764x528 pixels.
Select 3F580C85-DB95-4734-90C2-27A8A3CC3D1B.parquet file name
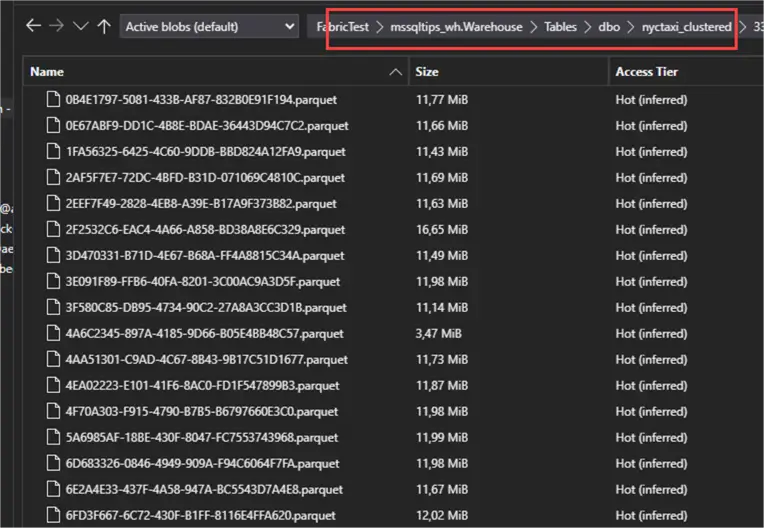click(x=206, y=307)
